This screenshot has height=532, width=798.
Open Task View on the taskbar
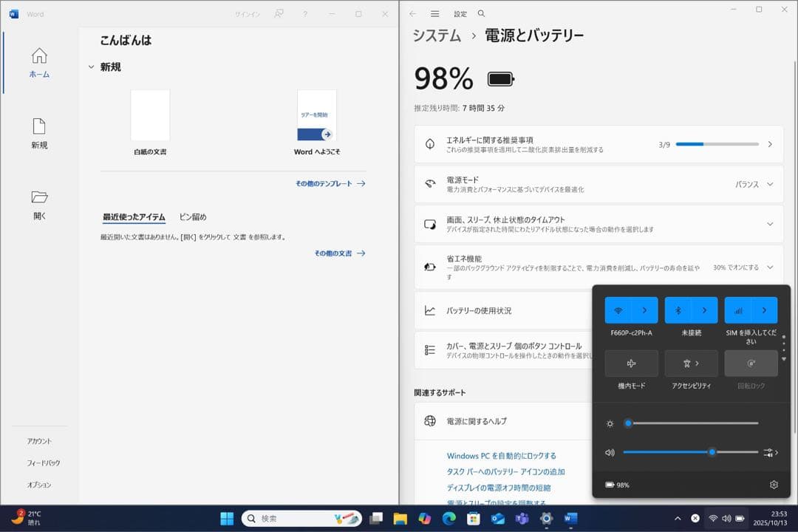click(376, 518)
